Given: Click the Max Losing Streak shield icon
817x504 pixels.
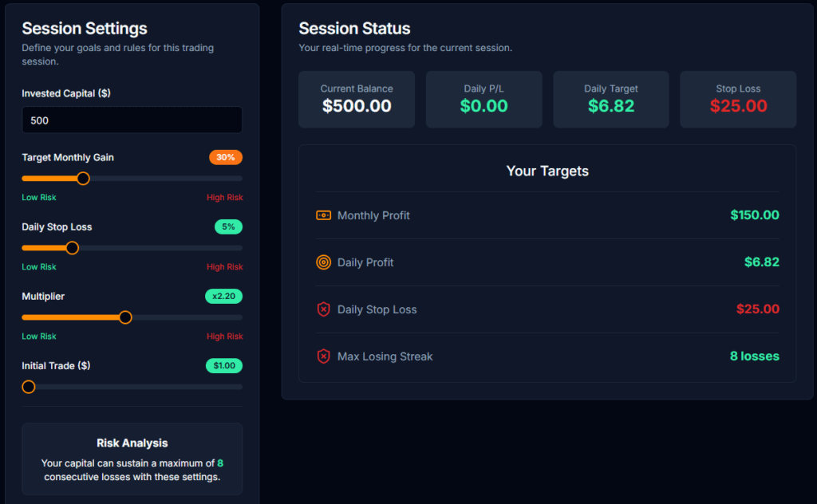Looking at the screenshot, I should [x=324, y=356].
